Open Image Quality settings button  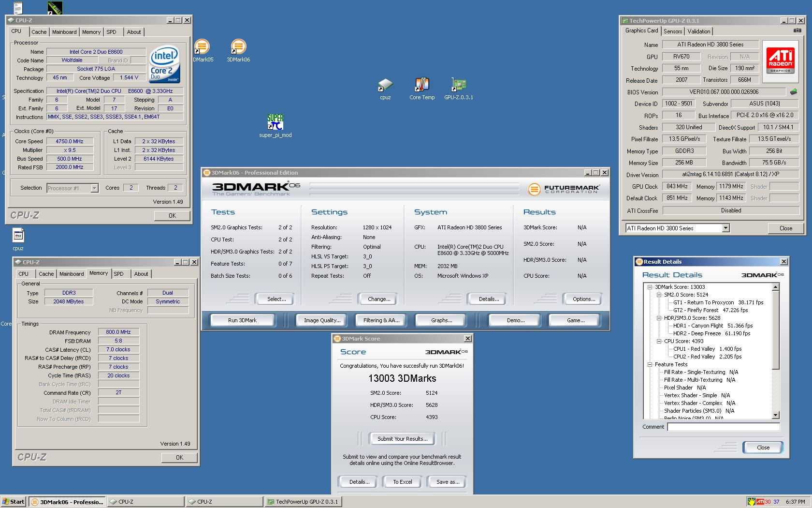pos(322,320)
